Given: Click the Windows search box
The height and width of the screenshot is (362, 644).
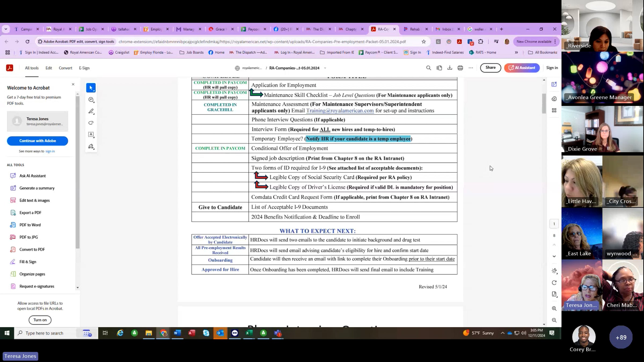Looking at the screenshot, I should (56, 333).
